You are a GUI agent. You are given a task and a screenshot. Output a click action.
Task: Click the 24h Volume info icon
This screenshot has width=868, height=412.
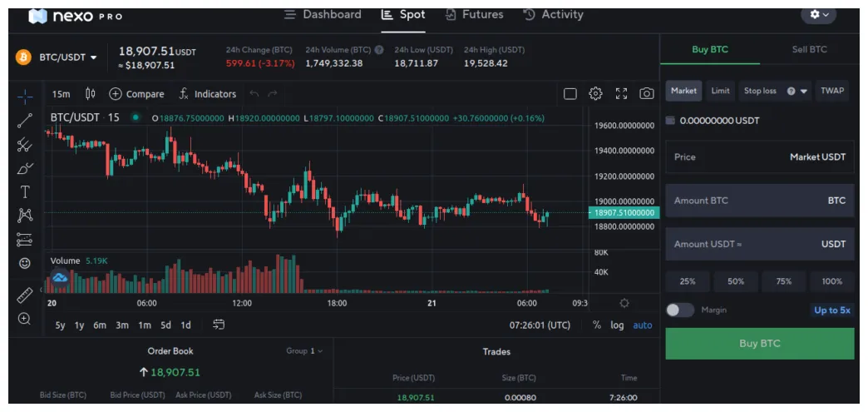coord(379,50)
